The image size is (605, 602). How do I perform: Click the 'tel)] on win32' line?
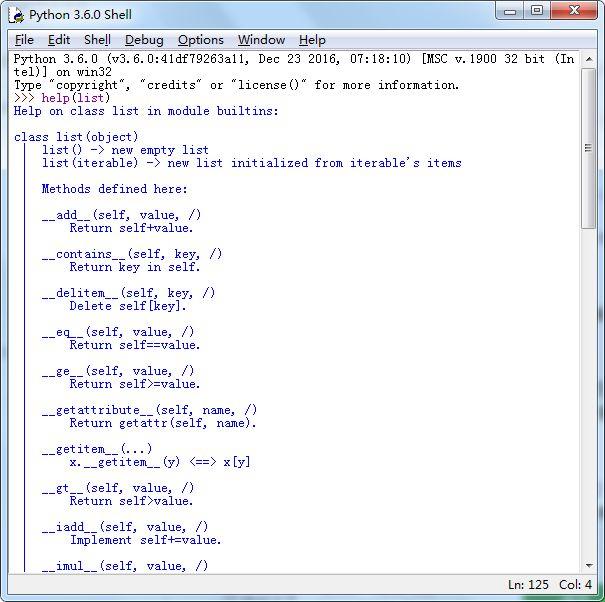(63, 72)
